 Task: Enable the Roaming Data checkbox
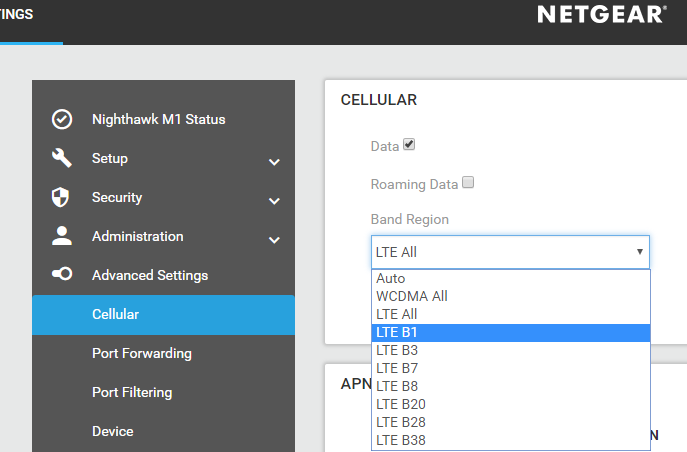coord(468,183)
